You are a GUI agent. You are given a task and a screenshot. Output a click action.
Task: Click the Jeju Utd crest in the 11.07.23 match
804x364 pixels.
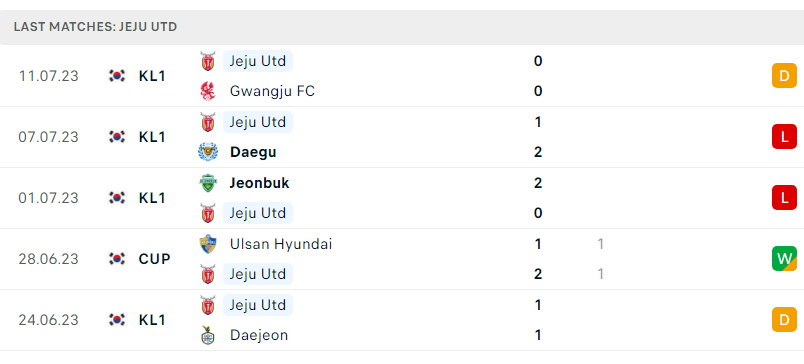208,61
